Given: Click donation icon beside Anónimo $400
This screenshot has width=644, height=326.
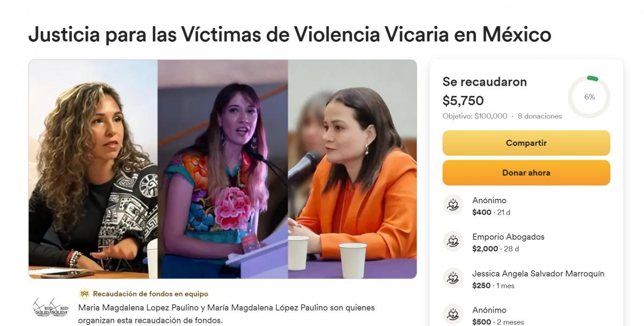Looking at the screenshot, I should (453, 205).
